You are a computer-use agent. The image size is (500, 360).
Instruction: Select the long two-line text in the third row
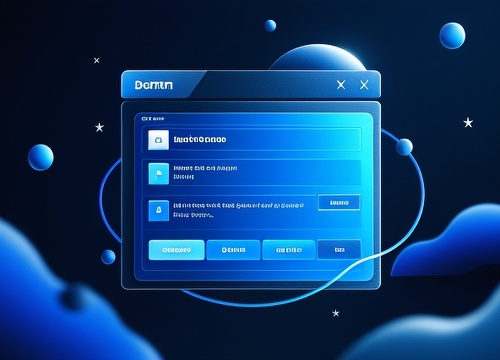[239, 210]
